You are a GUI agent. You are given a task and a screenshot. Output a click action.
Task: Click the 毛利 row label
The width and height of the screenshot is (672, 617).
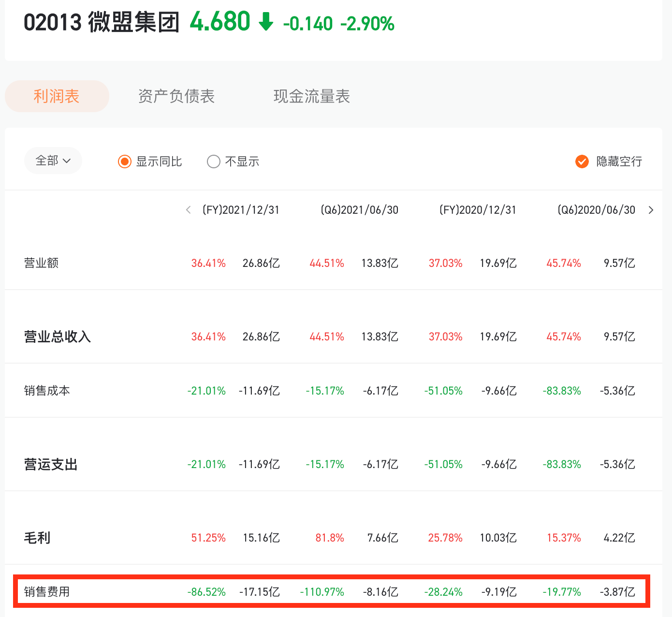(x=37, y=538)
